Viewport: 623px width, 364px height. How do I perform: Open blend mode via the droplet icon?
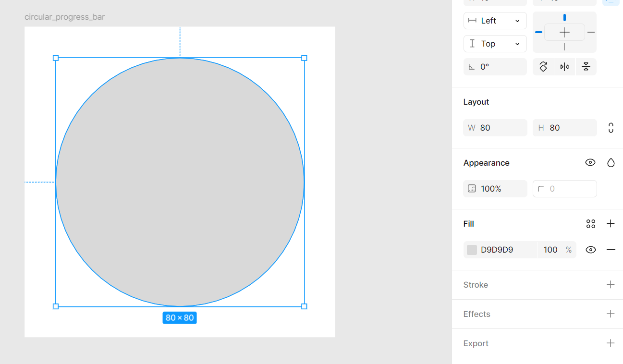pos(611,162)
